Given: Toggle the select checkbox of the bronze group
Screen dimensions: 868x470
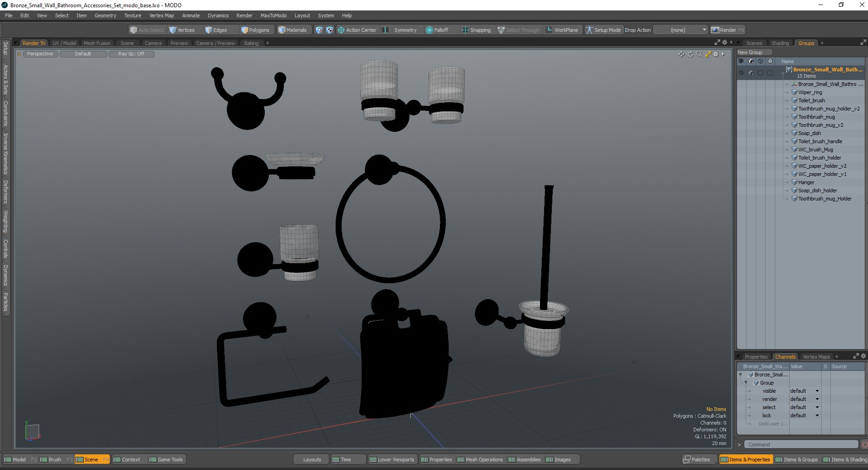Looking at the screenshot, I should point(760,73).
